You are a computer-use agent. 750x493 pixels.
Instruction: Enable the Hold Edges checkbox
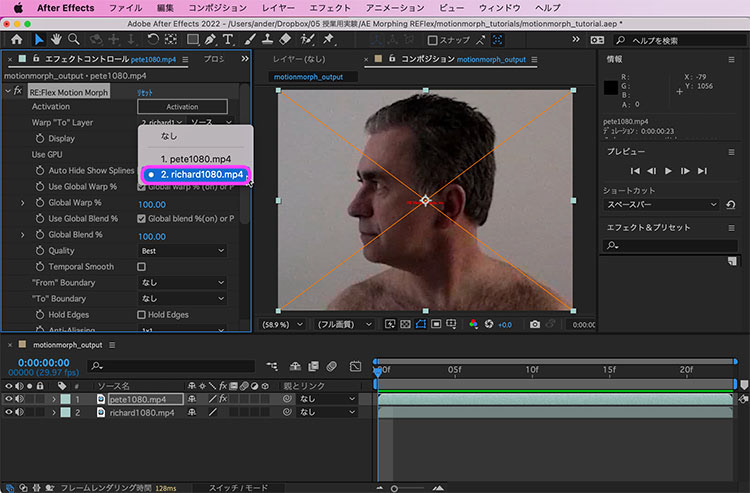point(142,315)
